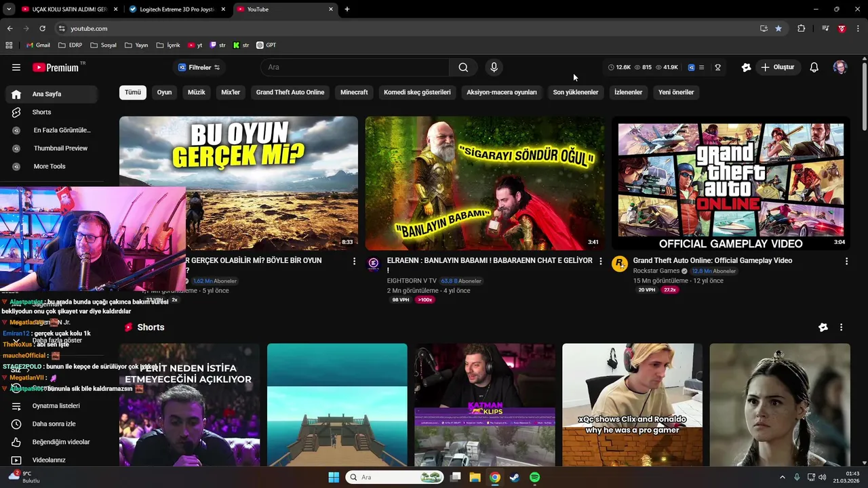868x488 pixels.
Task: Open options for ELRAENN video
Action: tap(600, 261)
